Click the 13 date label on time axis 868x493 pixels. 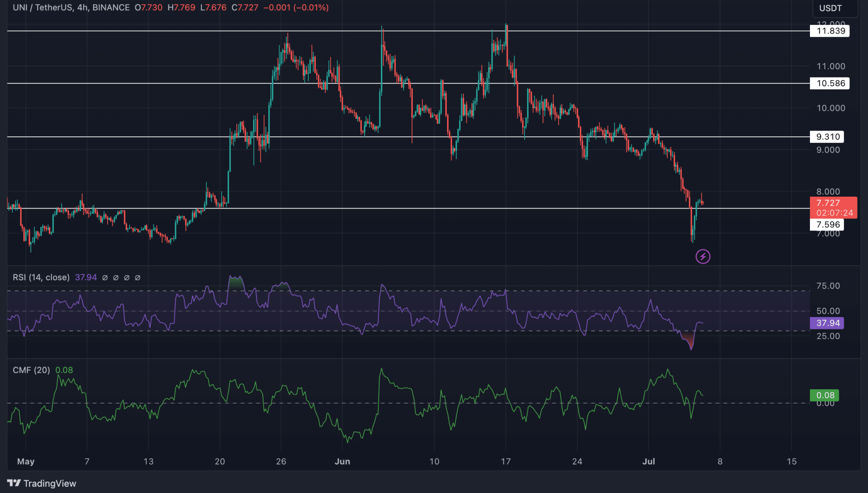pos(148,462)
